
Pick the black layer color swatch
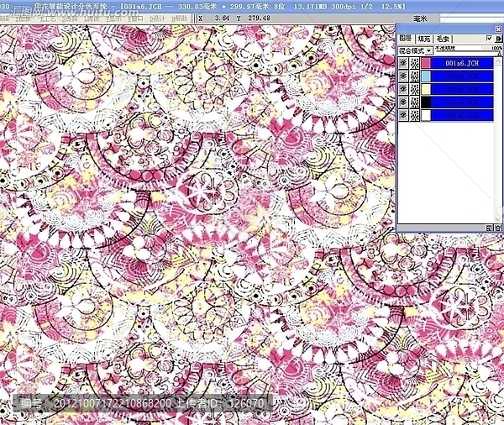pos(426,102)
